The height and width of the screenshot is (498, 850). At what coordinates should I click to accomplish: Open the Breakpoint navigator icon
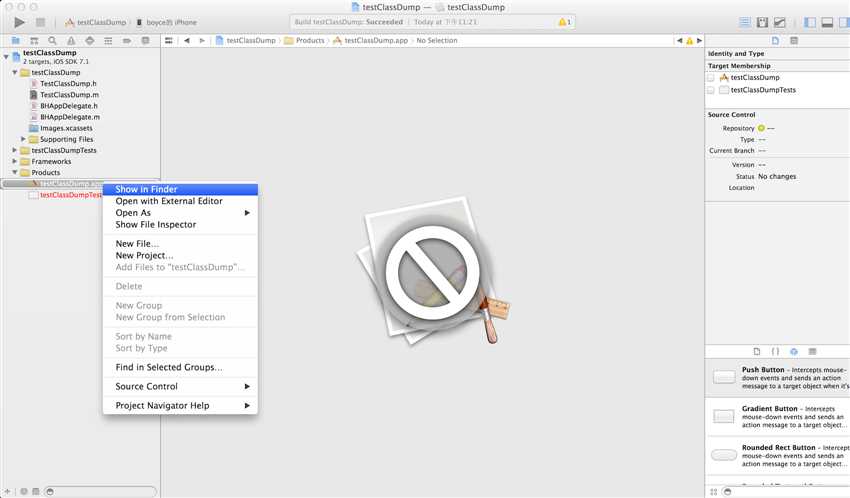127,41
